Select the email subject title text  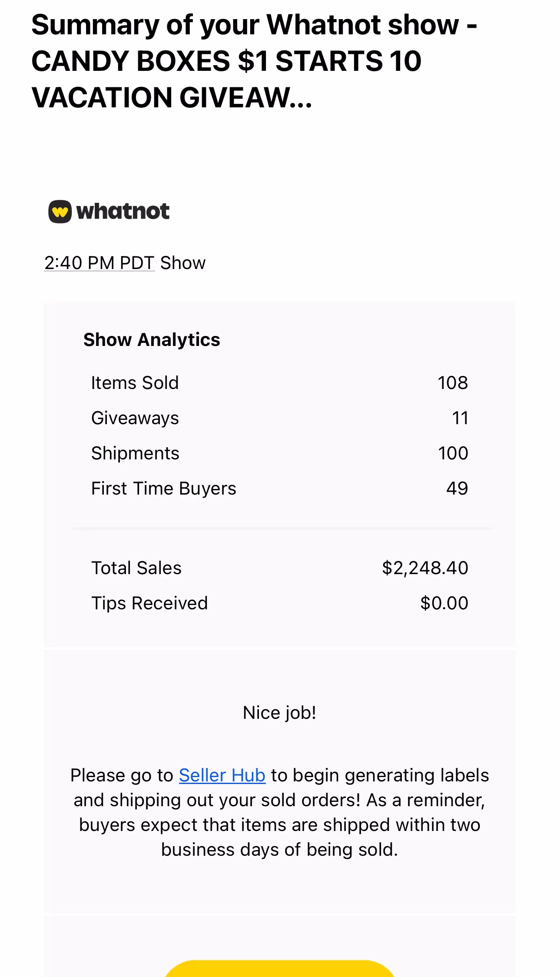tap(254, 61)
